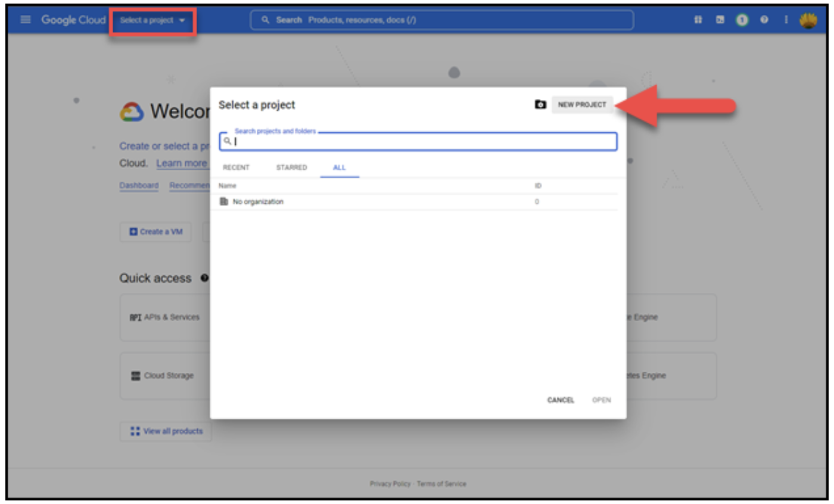Click the plus icon on Create a VM

tap(133, 232)
